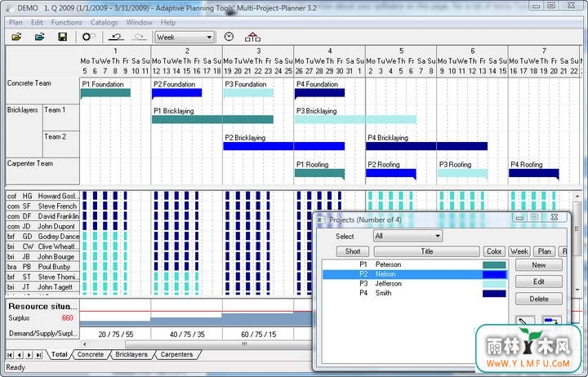Click the P2 Bricklaying task bar
The image size is (588, 377).
point(284,146)
